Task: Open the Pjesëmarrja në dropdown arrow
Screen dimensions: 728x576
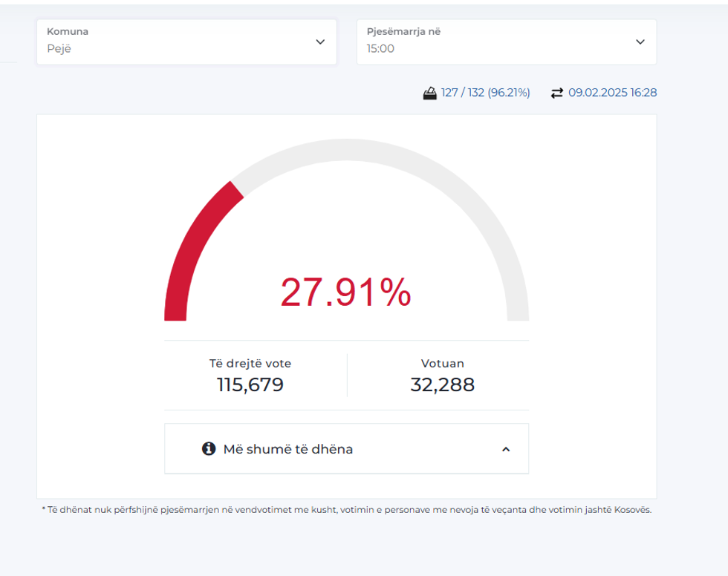Action: coord(640,42)
